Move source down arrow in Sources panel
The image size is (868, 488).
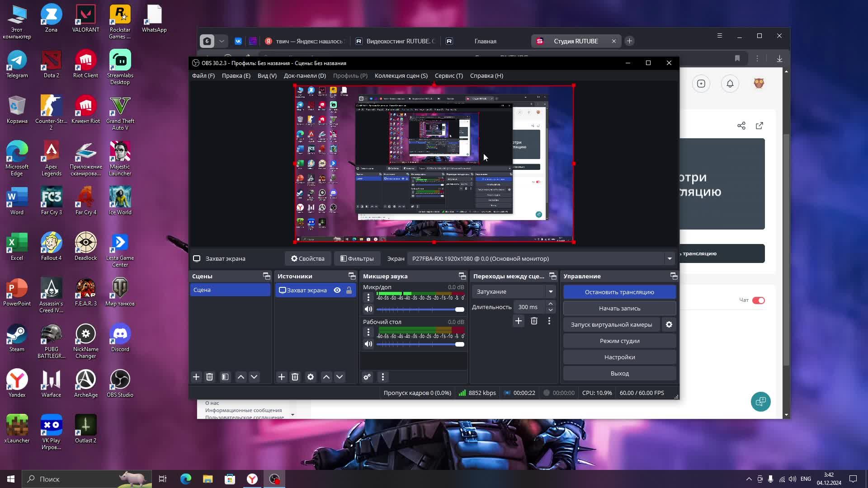click(340, 377)
